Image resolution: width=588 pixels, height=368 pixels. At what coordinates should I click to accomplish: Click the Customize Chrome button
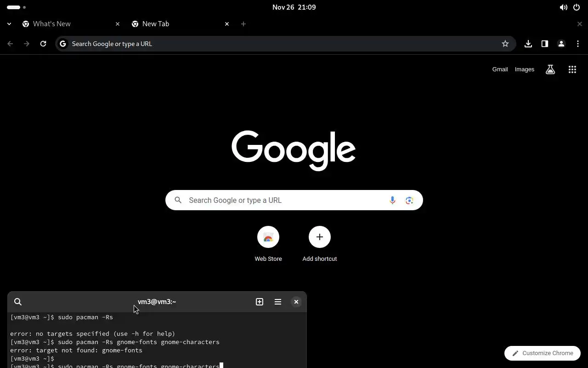pos(543,353)
